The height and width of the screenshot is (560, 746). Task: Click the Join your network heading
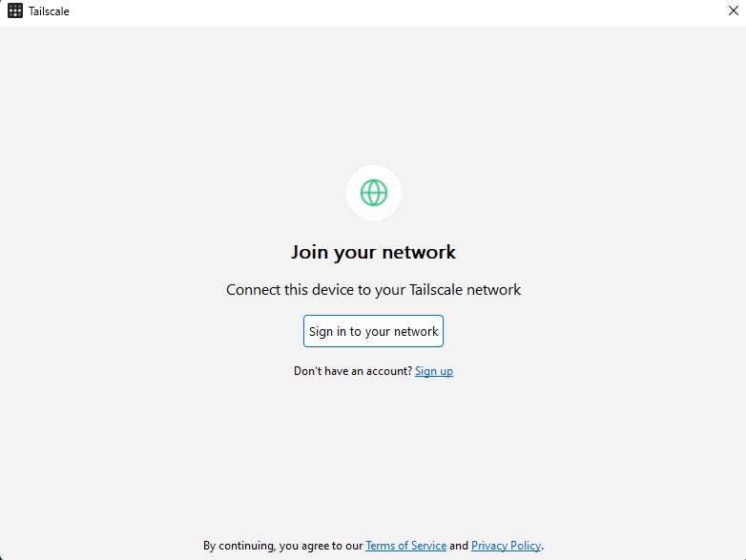373,252
